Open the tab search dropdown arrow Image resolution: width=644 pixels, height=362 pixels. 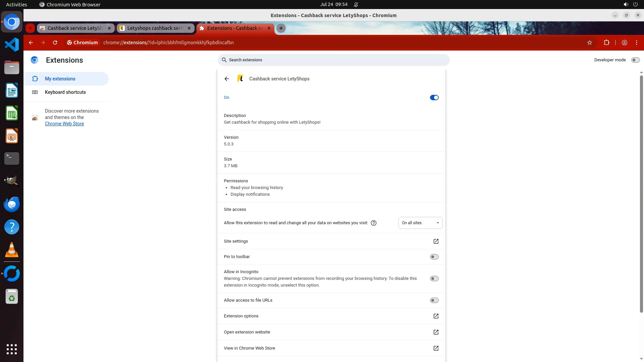click(x=30, y=28)
